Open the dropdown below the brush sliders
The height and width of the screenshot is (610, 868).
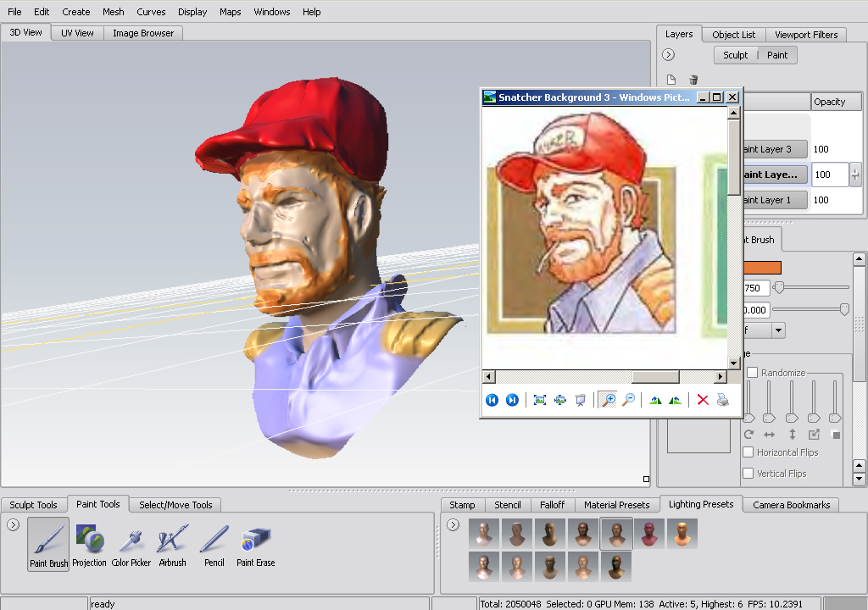(777, 330)
